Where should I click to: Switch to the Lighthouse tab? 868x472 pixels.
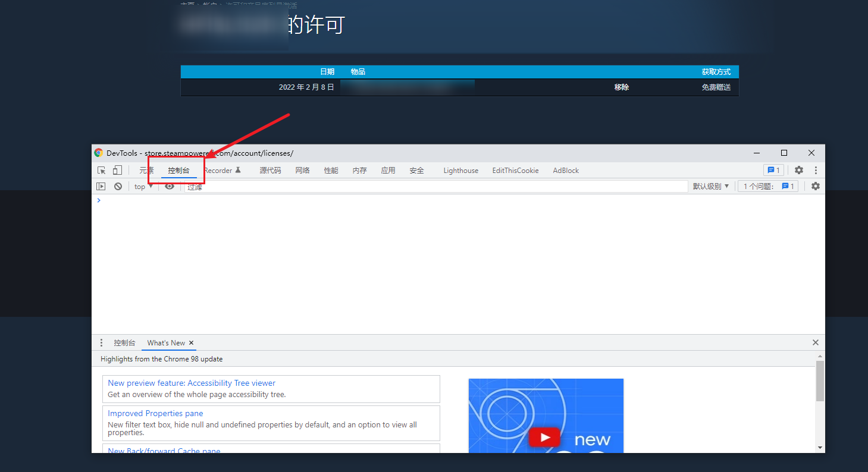pos(460,171)
